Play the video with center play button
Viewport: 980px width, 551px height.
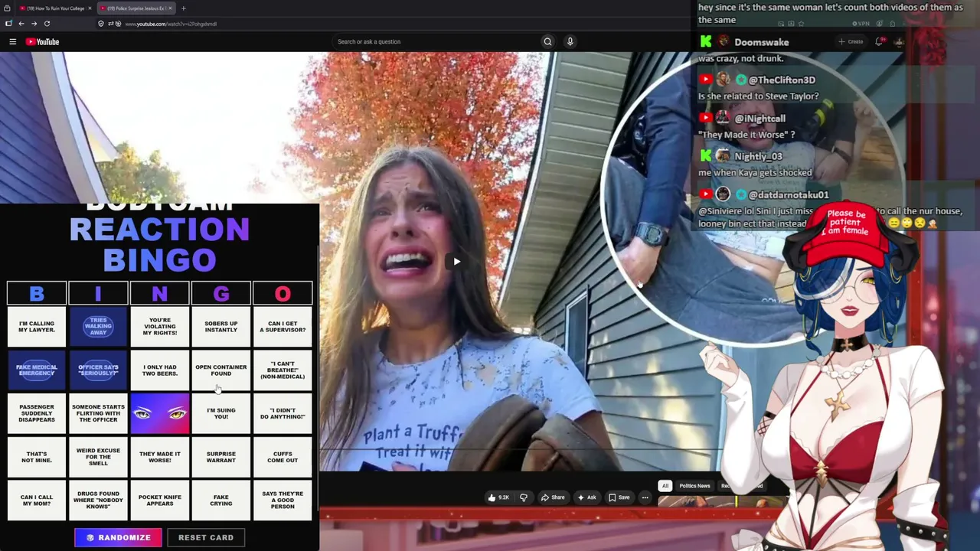click(x=456, y=262)
